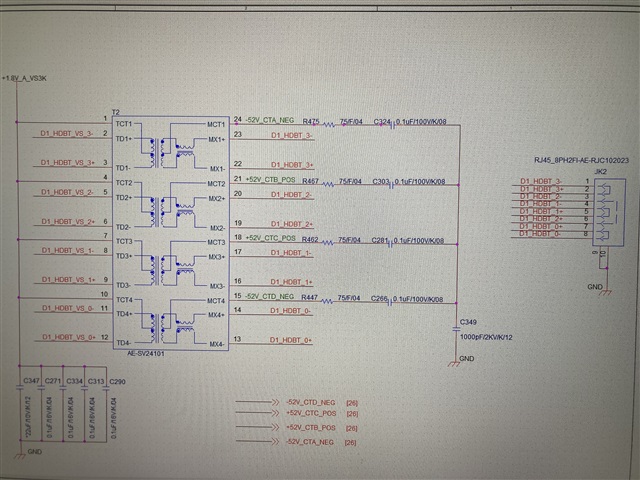This screenshot has height=480, width=640.
Task: Select the +1.8V_A_VS3K power net label
Action: click(24, 78)
